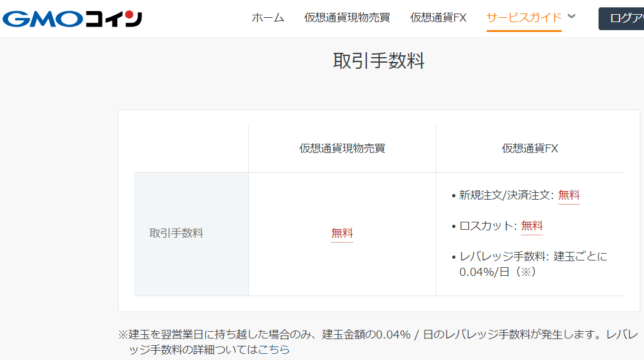This screenshot has width=644, height=360.
Task: Click the 取引手数料 page heading
Action: tap(379, 61)
